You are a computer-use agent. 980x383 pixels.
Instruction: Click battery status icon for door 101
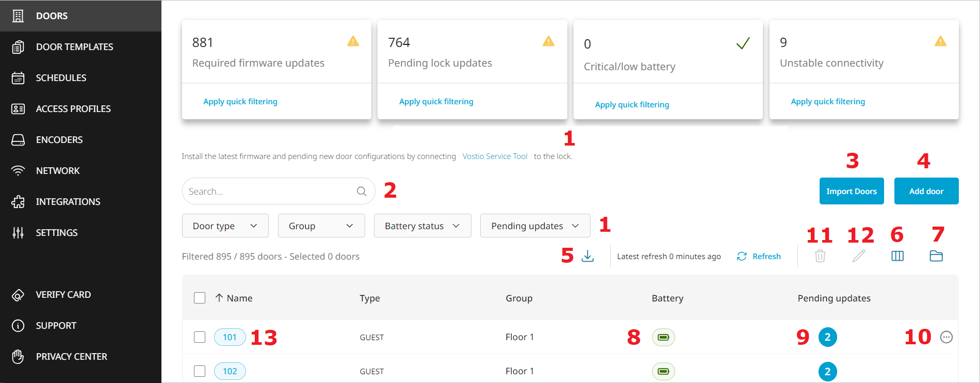pyautogui.click(x=663, y=338)
